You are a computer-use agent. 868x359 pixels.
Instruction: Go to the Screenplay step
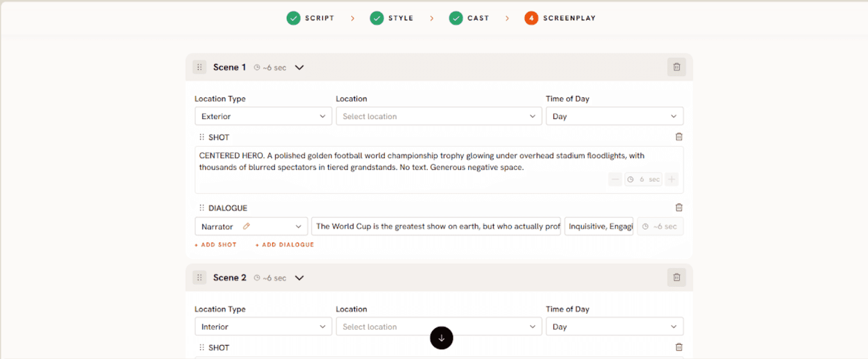560,18
